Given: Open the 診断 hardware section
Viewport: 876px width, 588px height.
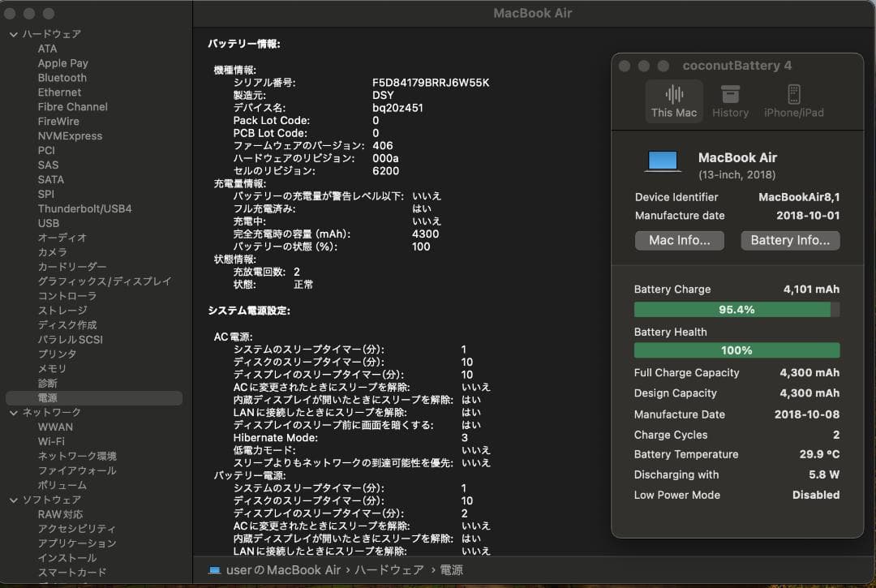Looking at the screenshot, I should 49,383.
